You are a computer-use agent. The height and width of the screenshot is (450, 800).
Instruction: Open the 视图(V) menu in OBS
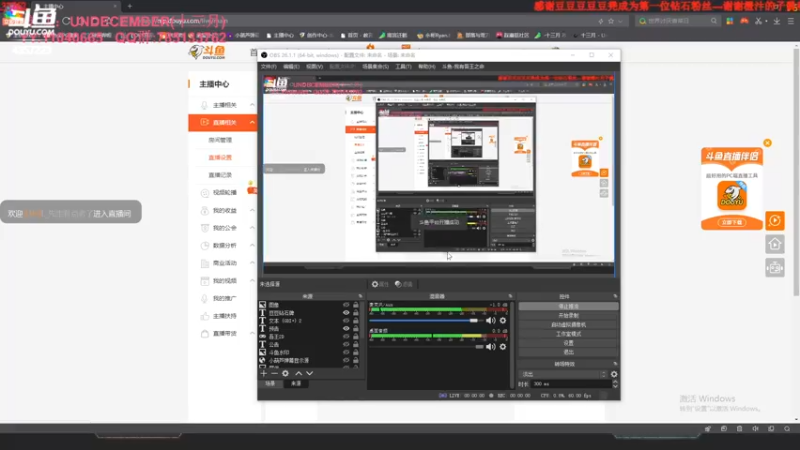click(314, 66)
